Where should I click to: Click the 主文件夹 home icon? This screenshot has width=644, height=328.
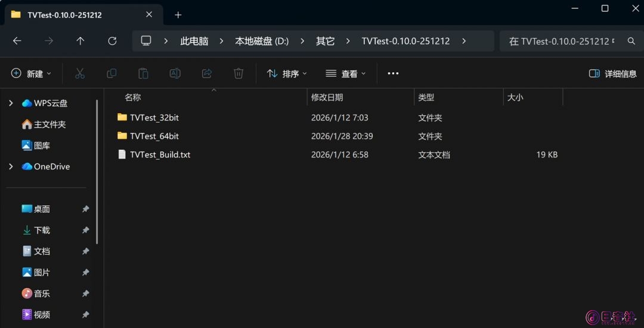[x=27, y=125]
